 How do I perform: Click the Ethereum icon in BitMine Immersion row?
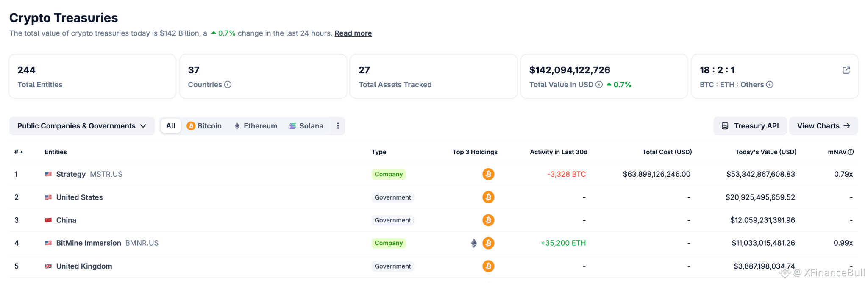tap(474, 243)
